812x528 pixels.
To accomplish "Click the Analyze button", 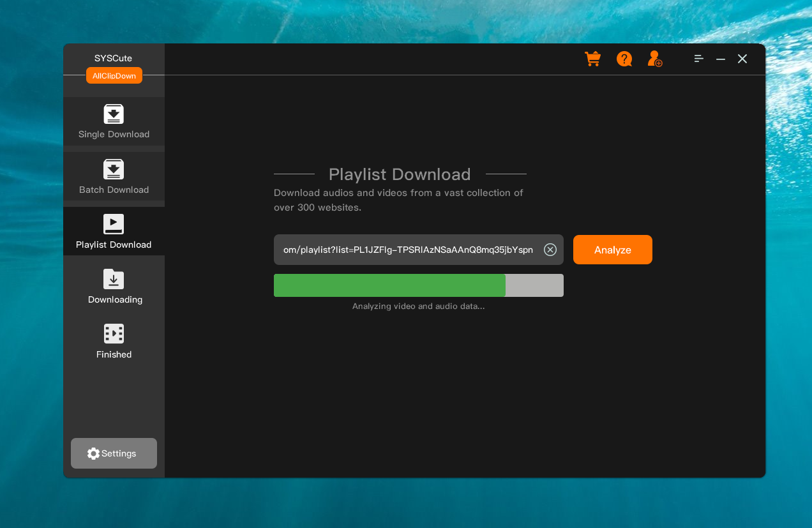I will (612, 250).
